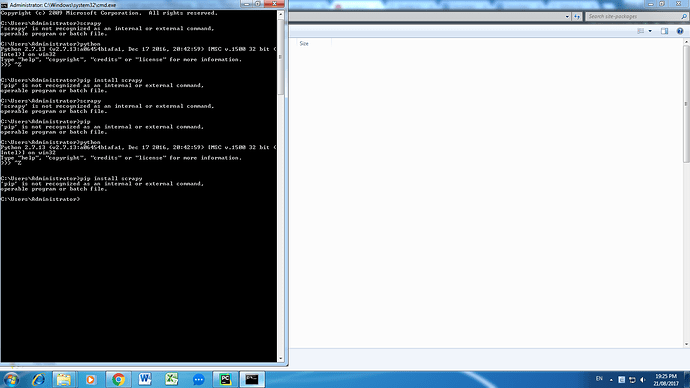Open the Messenger chat taskbar icon
The image size is (690, 388).
coord(198,379)
